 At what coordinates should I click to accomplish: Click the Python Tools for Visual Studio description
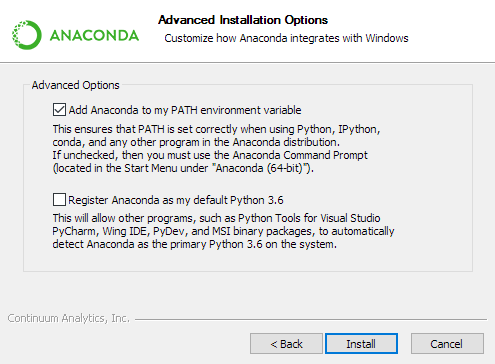223,231
